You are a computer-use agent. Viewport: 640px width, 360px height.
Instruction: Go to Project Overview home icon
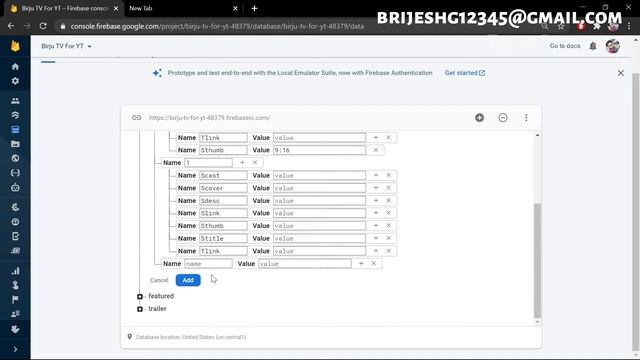[x=15, y=67]
